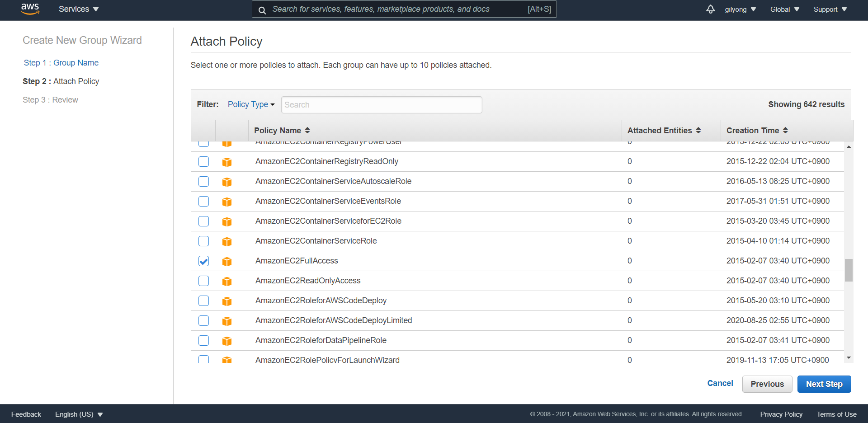868x423 pixels.
Task: Click the search magnifier icon in the top bar
Action: coord(262,9)
